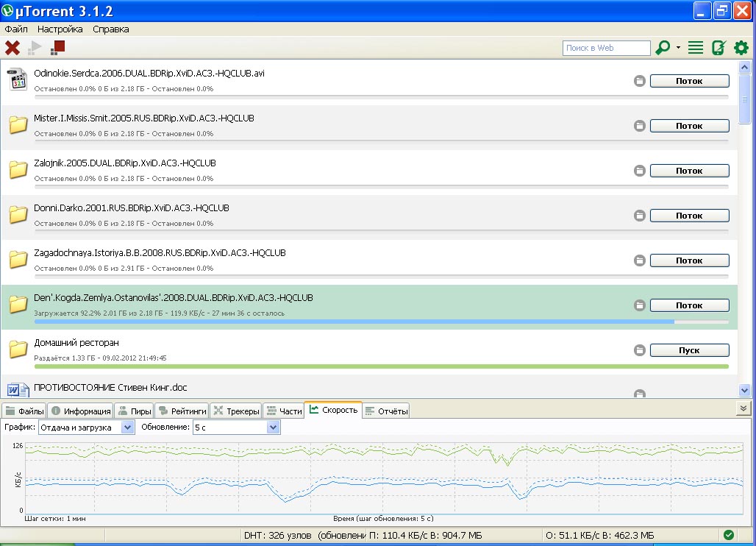Click Поток button for Zagadochnaya.Istoriya torrent
This screenshot has height=546, width=756.
pyautogui.click(x=690, y=260)
